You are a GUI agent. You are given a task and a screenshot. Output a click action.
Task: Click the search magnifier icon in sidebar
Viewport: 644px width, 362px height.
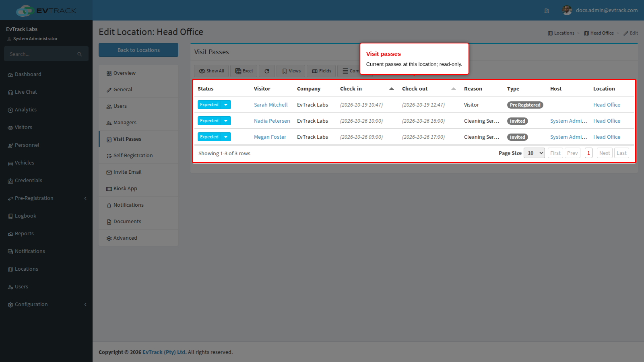(x=80, y=54)
